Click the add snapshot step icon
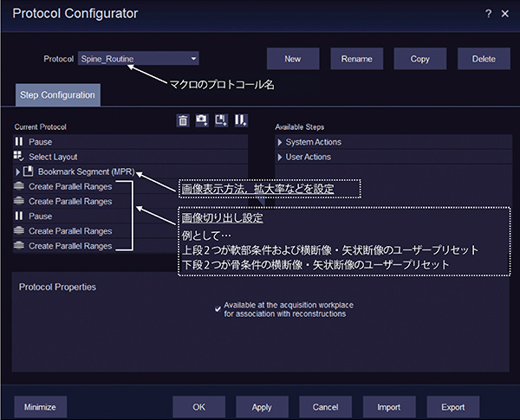 pyautogui.click(x=201, y=121)
